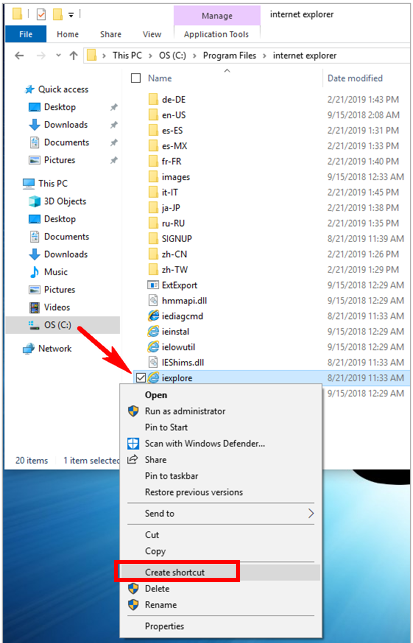413x643 pixels.
Task: Open the recent locations dropdown arrow
Action: (58, 55)
